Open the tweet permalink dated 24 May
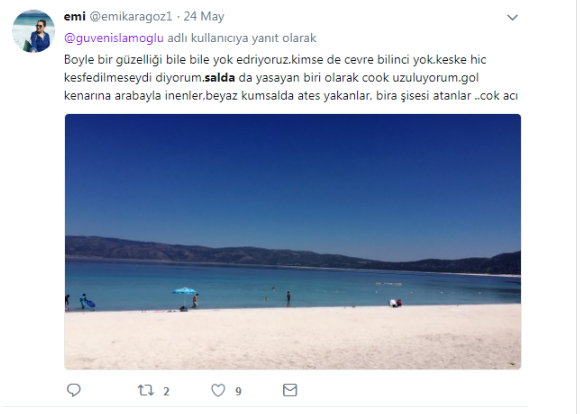 click(x=204, y=16)
